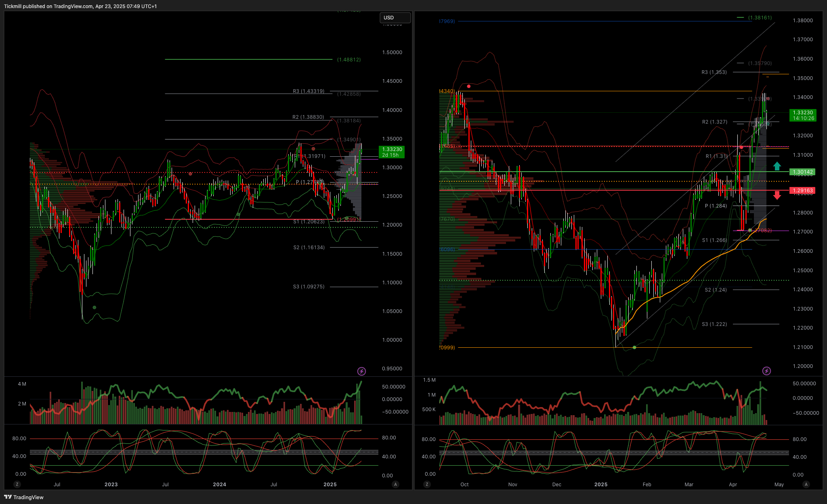Click the 1.33230 current price label on right chart

[x=803, y=115]
